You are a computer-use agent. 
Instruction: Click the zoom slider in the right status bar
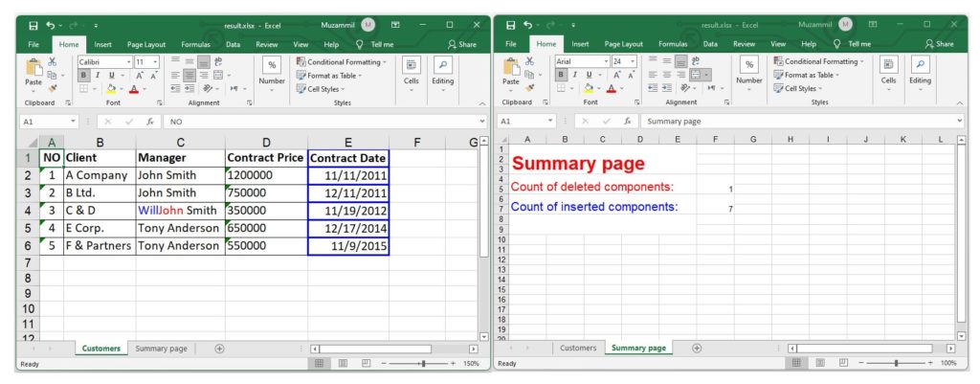(x=895, y=364)
